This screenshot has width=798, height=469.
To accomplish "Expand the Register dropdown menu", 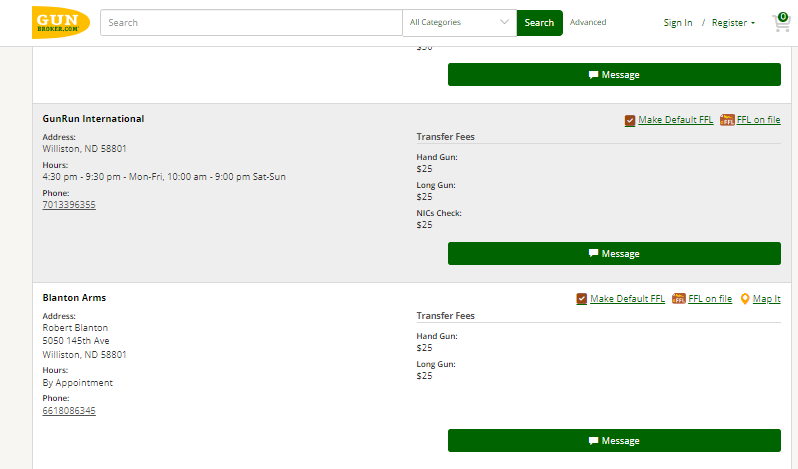I will [x=733, y=23].
